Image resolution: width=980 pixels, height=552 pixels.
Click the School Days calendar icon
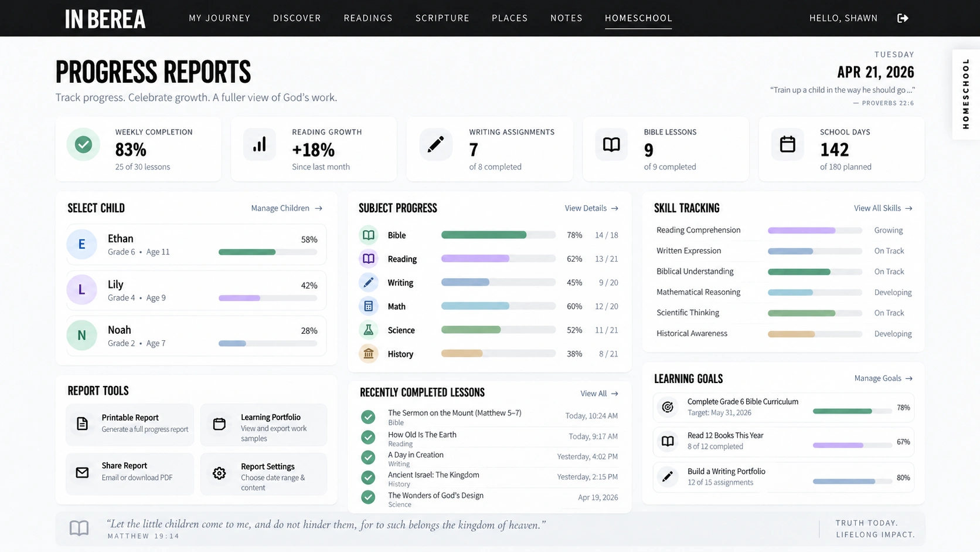pos(787,144)
